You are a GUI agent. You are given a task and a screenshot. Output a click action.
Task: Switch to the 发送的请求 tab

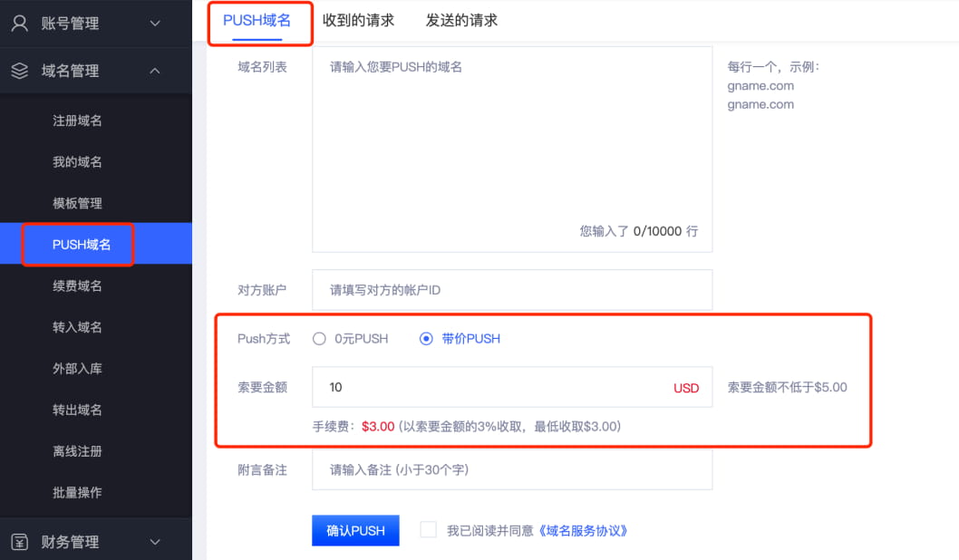pos(460,20)
